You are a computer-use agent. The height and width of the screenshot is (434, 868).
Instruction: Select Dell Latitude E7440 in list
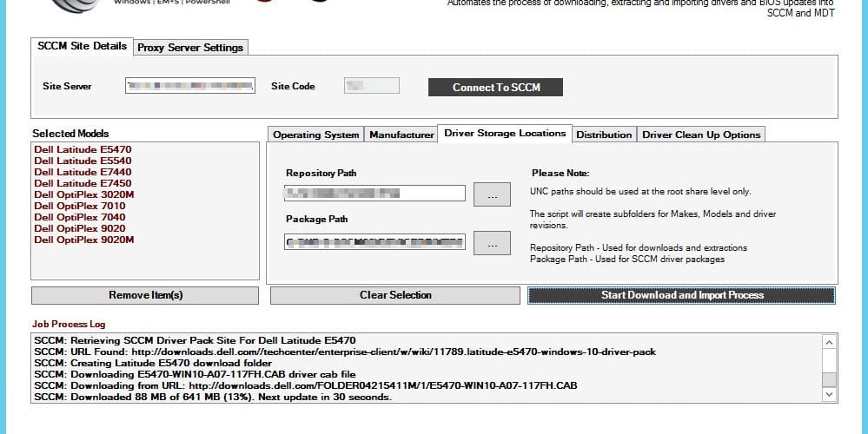pyautogui.click(x=83, y=172)
